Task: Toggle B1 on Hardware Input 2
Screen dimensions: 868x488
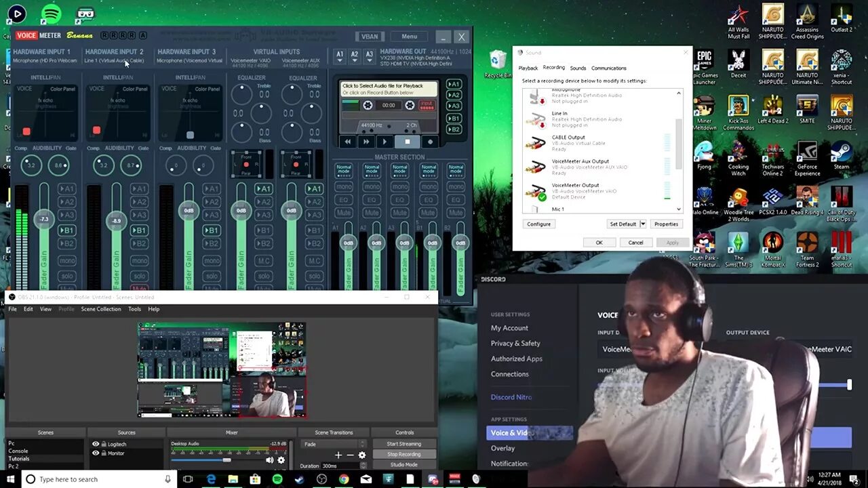Action: coord(139,230)
